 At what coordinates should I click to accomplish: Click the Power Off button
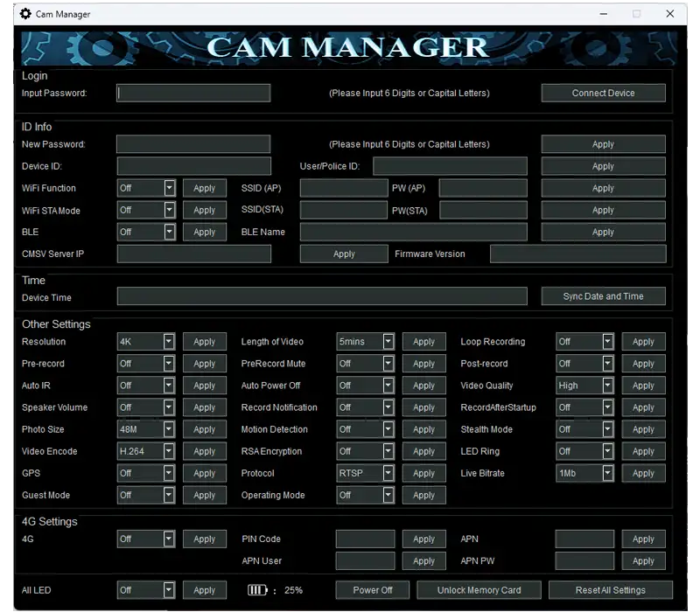(x=373, y=590)
